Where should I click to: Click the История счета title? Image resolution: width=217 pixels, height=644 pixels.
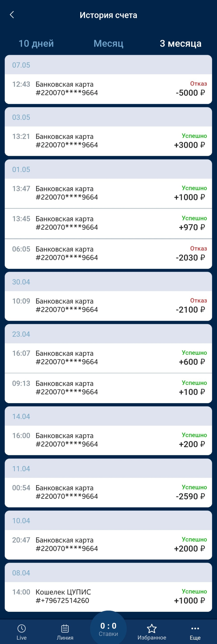pyautogui.click(x=108, y=15)
